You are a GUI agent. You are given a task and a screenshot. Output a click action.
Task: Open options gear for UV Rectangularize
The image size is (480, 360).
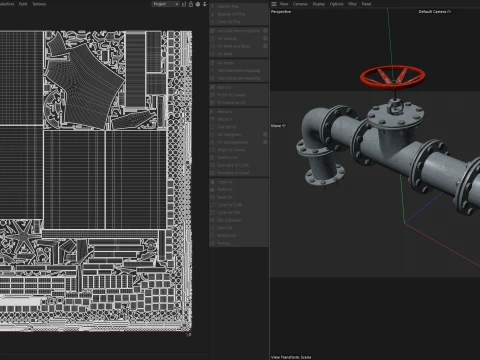[265, 142]
